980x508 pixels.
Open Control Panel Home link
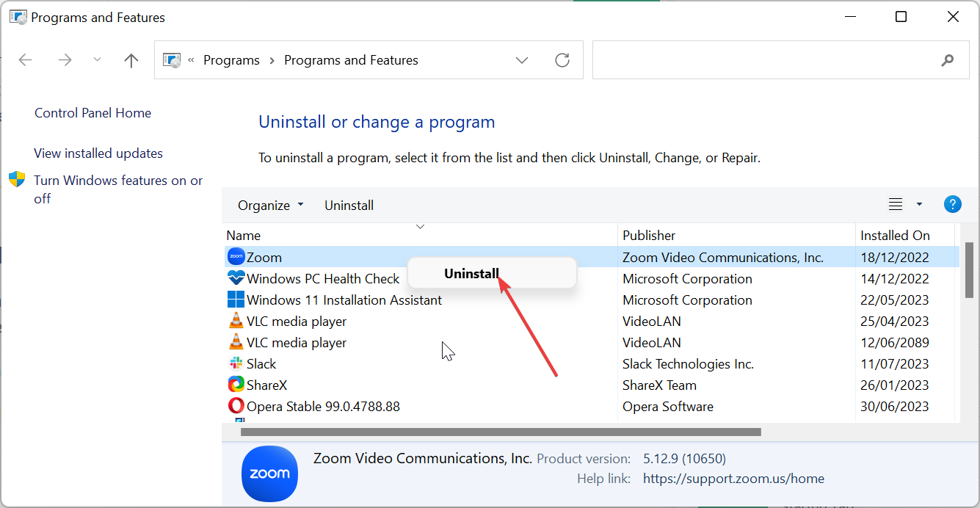pyautogui.click(x=92, y=113)
